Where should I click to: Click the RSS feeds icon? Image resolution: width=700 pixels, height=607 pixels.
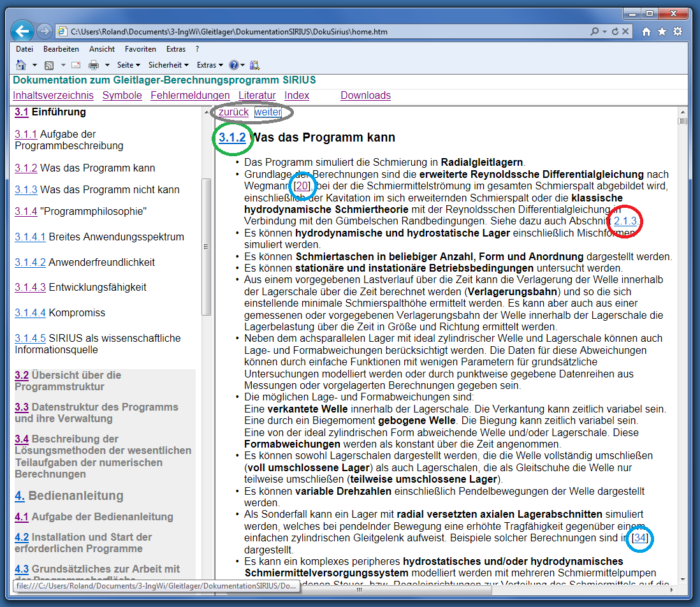click(49, 65)
